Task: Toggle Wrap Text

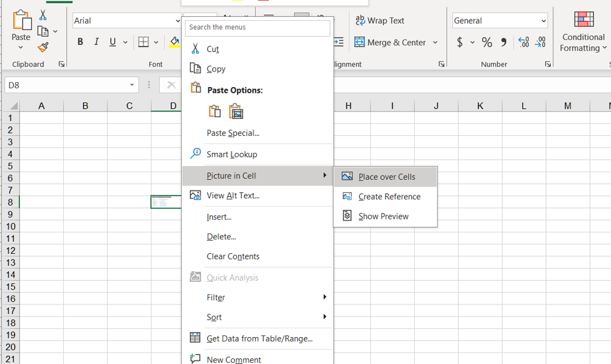Action: click(380, 21)
